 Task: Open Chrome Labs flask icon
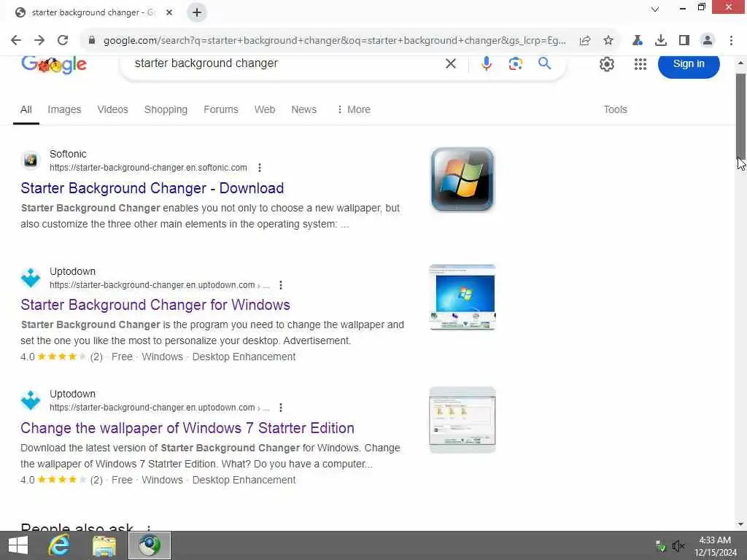(638, 41)
